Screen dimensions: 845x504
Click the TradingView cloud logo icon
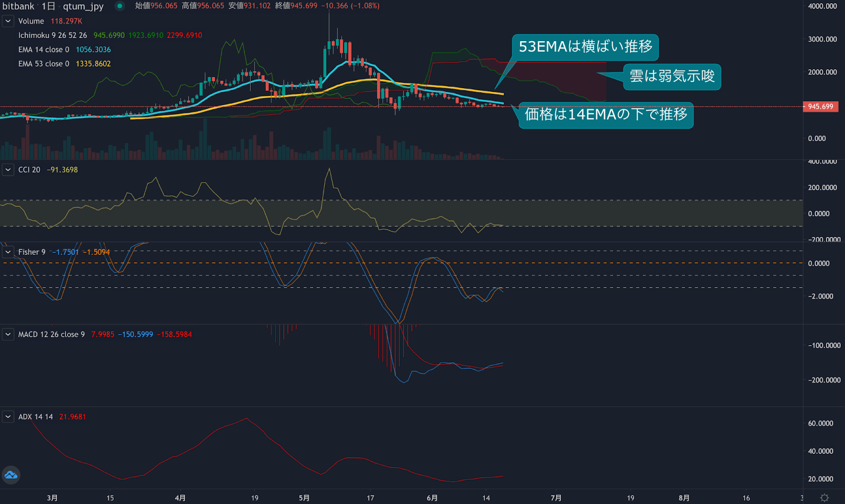tap(11, 475)
